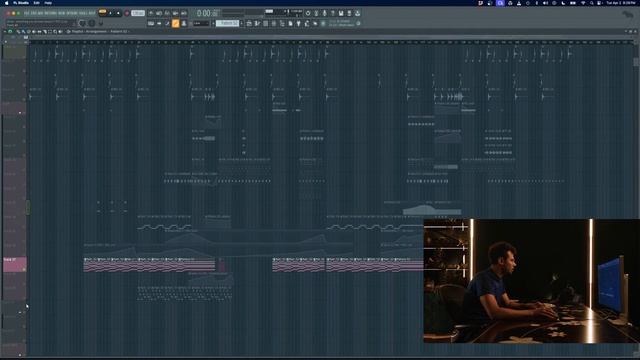Screen dimensions: 640x360
Task: Click the blue highlighted menu bar icon
Action: [x=500, y=3]
